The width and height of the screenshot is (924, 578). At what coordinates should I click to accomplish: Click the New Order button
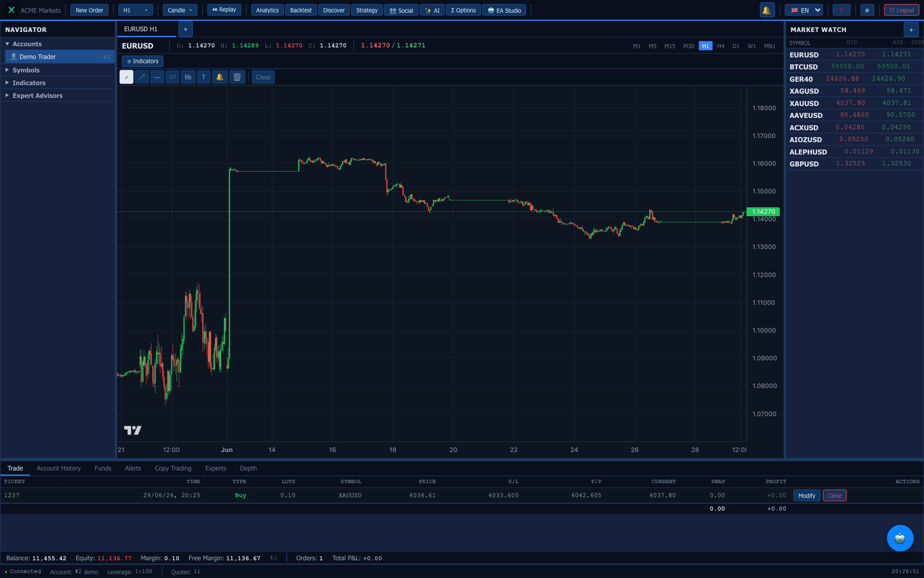89,10
